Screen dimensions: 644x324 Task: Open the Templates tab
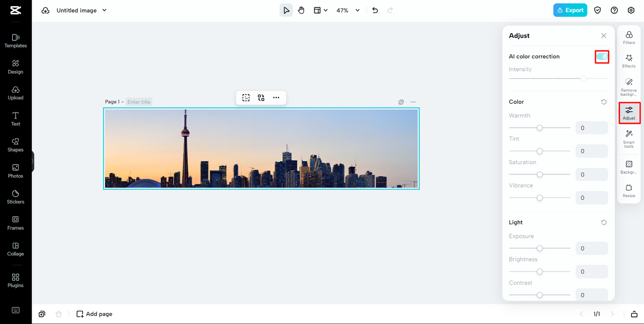pyautogui.click(x=16, y=40)
